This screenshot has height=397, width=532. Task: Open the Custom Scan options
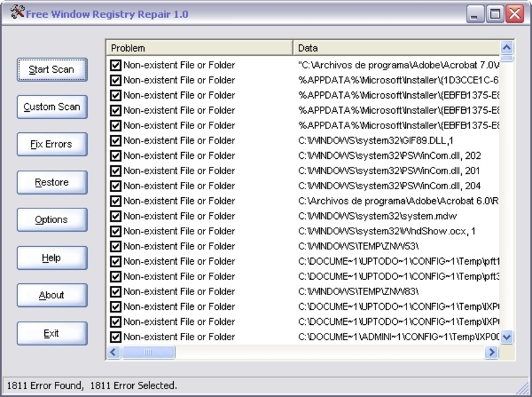click(52, 107)
